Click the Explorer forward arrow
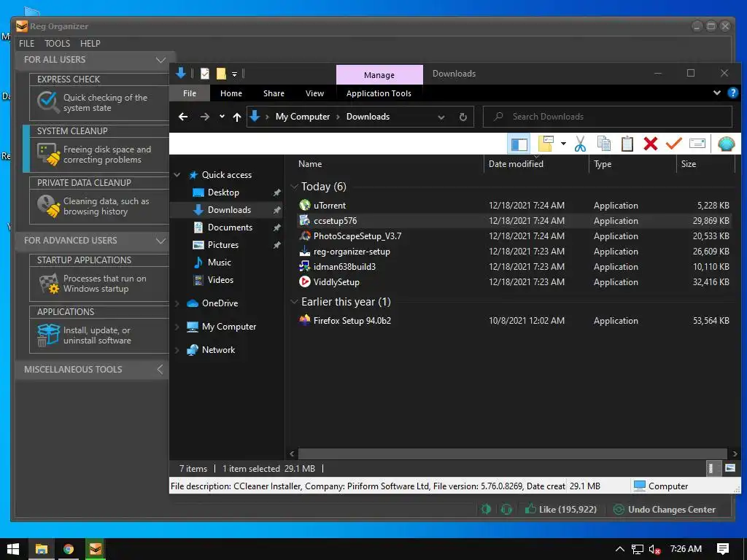747x560 pixels. (205, 117)
